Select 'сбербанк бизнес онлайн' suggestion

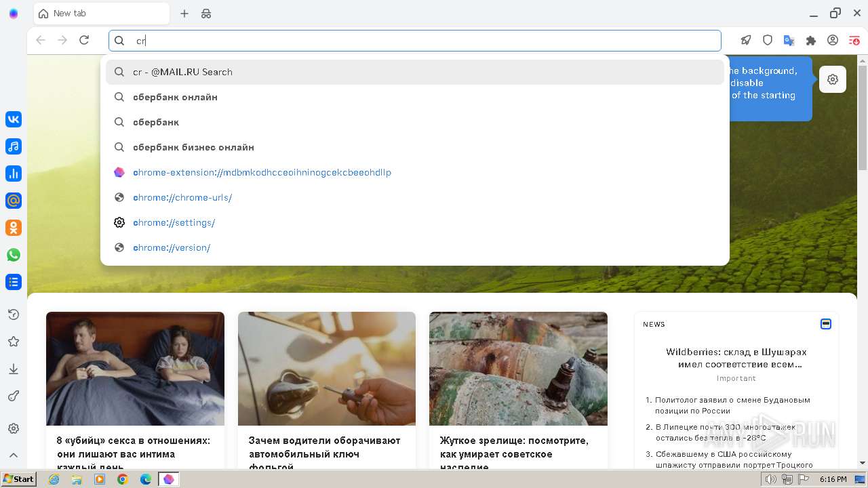[x=415, y=147]
